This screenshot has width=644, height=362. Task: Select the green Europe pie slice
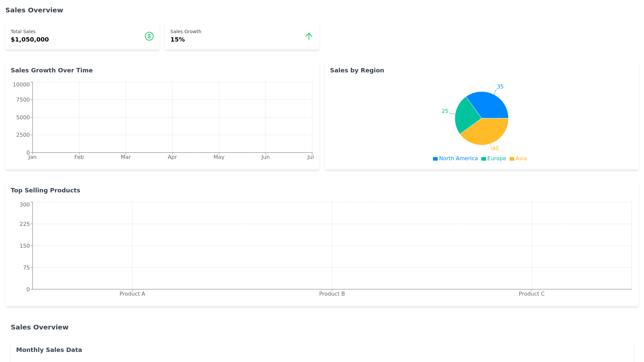(466, 117)
